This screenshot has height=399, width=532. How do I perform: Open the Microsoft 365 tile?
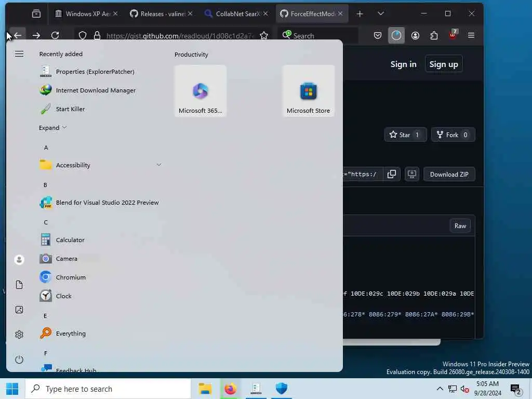click(201, 91)
